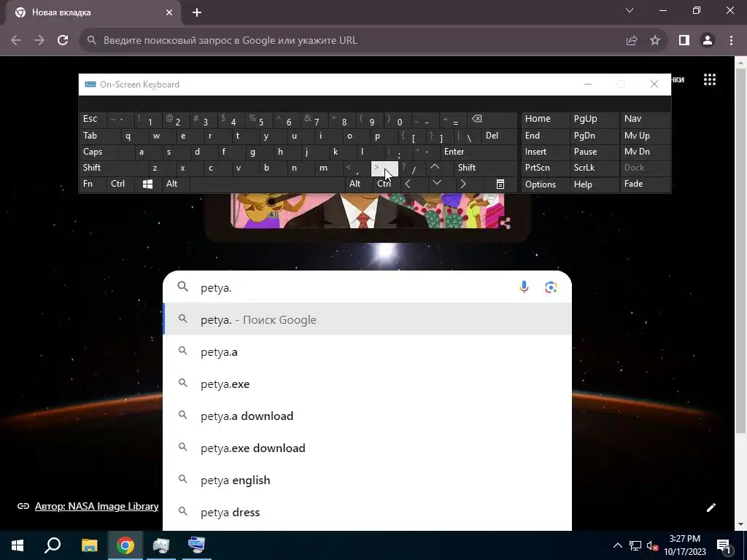Click the muted volume tray icon
Image resolution: width=747 pixels, height=560 pixels.
(x=652, y=545)
